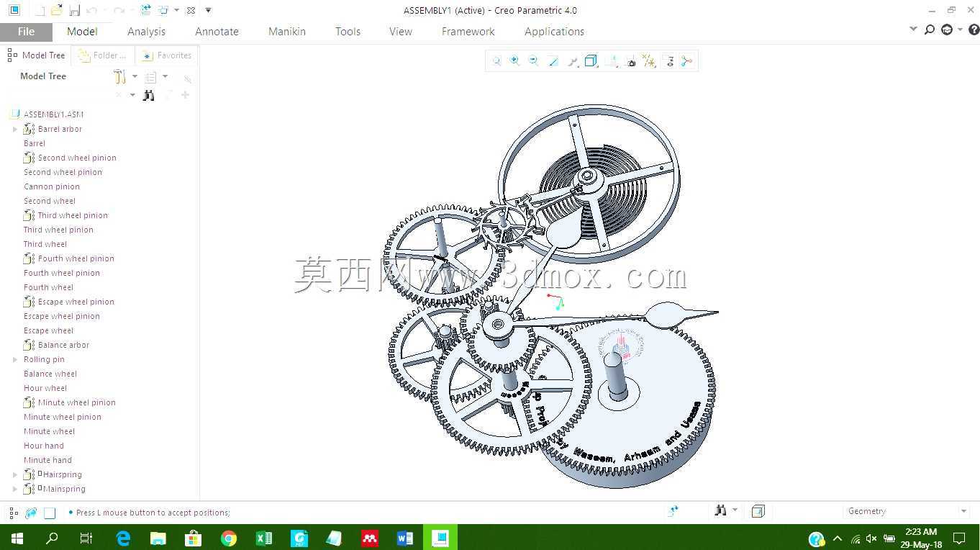Switch to the Favorites tab
This screenshot has height=550, width=980.
pos(167,55)
